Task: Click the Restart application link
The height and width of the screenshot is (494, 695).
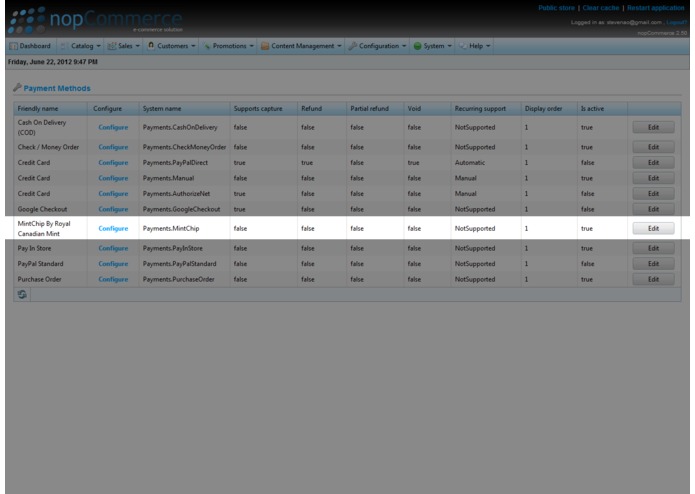Action: [656, 8]
